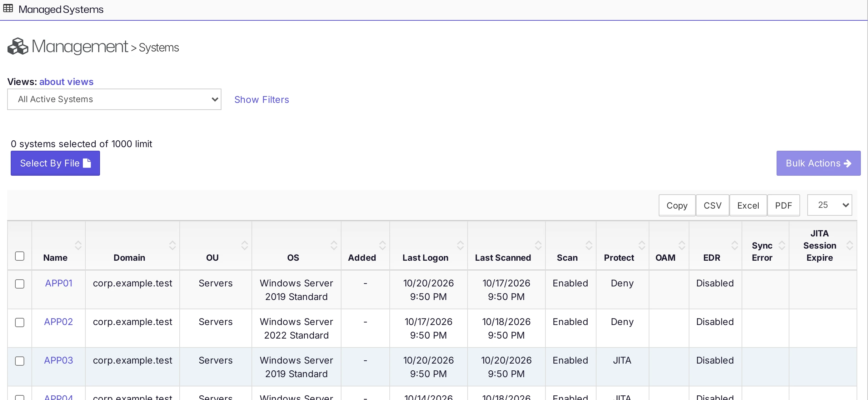Click APP02's Windows Server 2022 Standard cell

pyautogui.click(x=296, y=329)
